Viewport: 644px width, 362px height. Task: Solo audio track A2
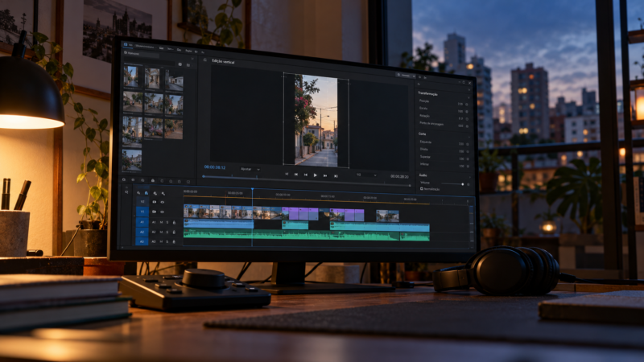167,232
